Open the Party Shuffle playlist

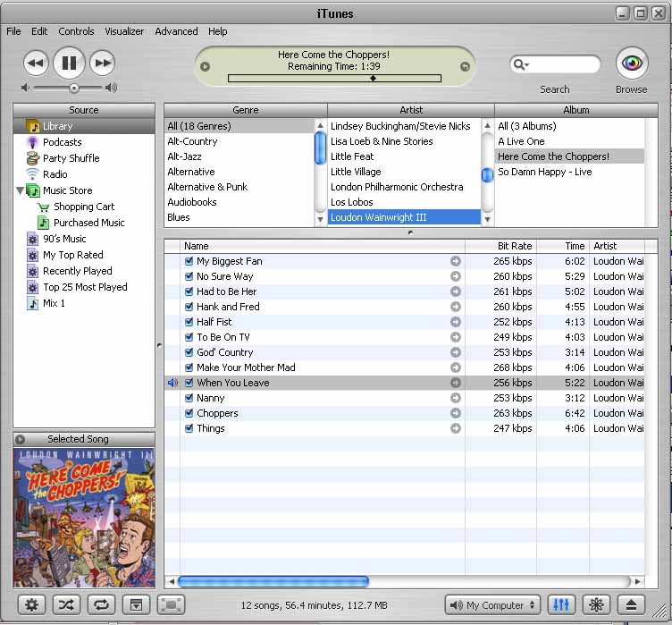[x=71, y=158]
